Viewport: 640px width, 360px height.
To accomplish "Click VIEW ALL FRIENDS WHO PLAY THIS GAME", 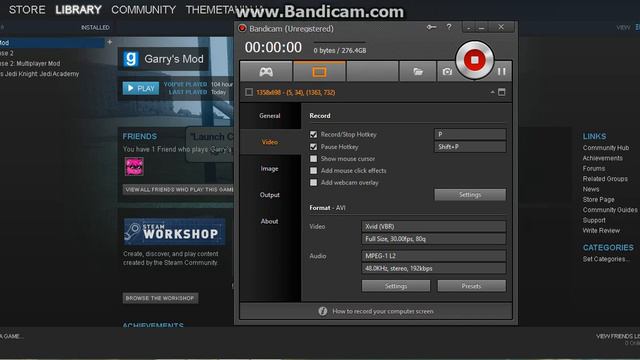I will click(x=178, y=189).
